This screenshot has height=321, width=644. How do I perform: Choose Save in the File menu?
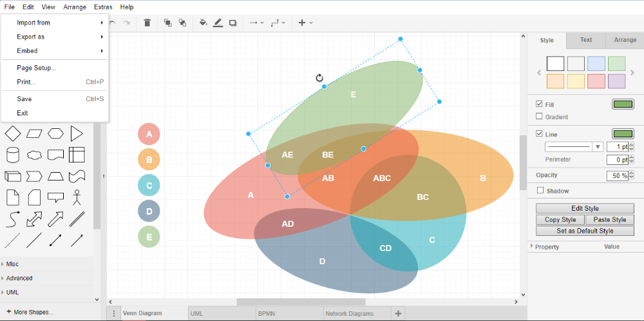(x=55, y=99)
